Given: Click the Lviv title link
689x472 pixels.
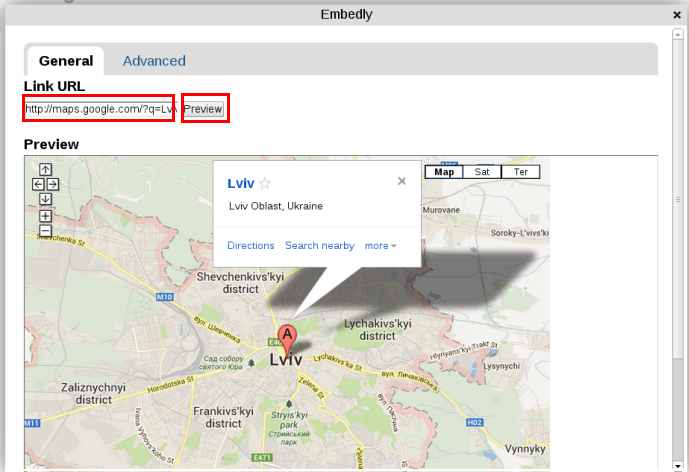Looking at the screenshot, I should pos(241,183).
